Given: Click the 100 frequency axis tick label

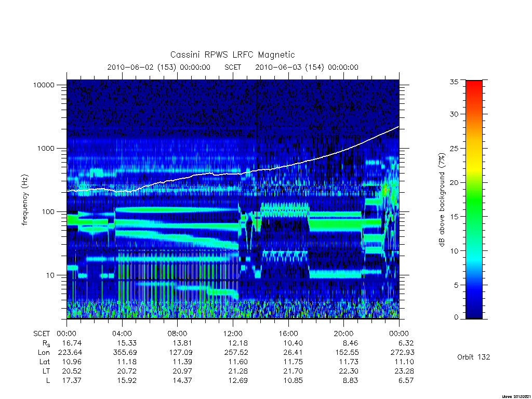Looking at the screenshot, I should point(48,212).
